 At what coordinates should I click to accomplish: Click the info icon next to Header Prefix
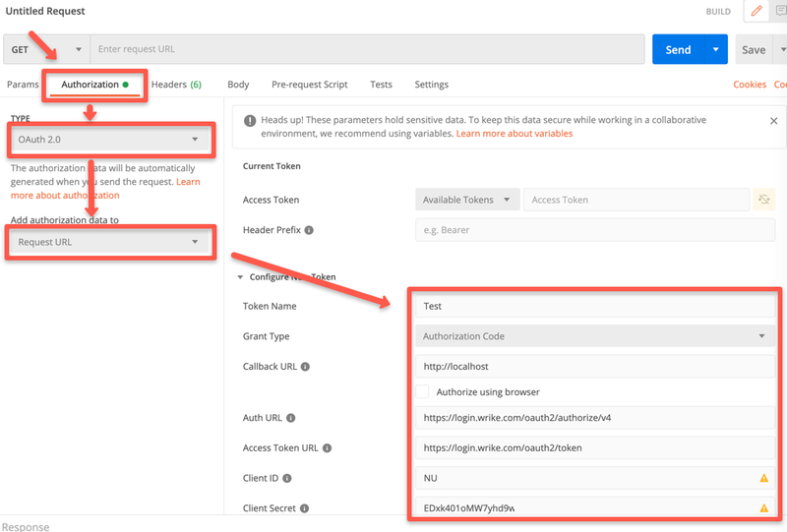309,230
